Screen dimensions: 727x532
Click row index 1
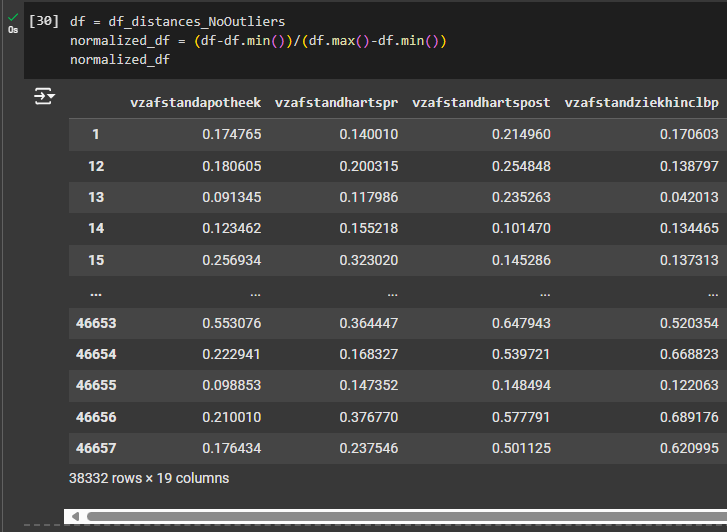(x=96, y=135)
